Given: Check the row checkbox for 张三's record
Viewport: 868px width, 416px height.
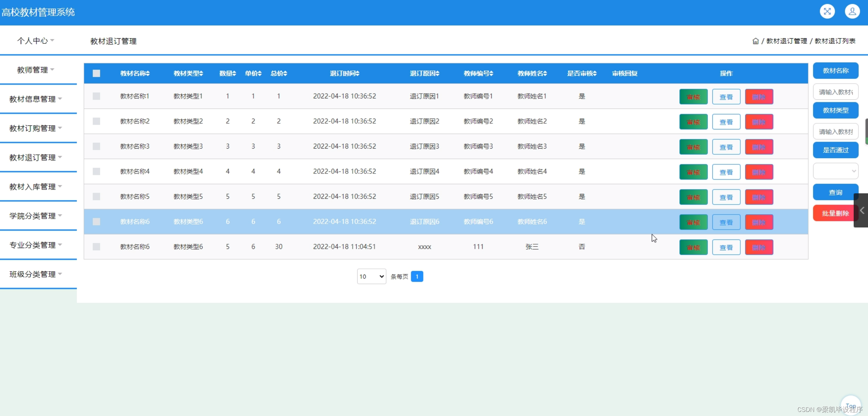Looking at the screenshot, I should [x=97, y=247].
